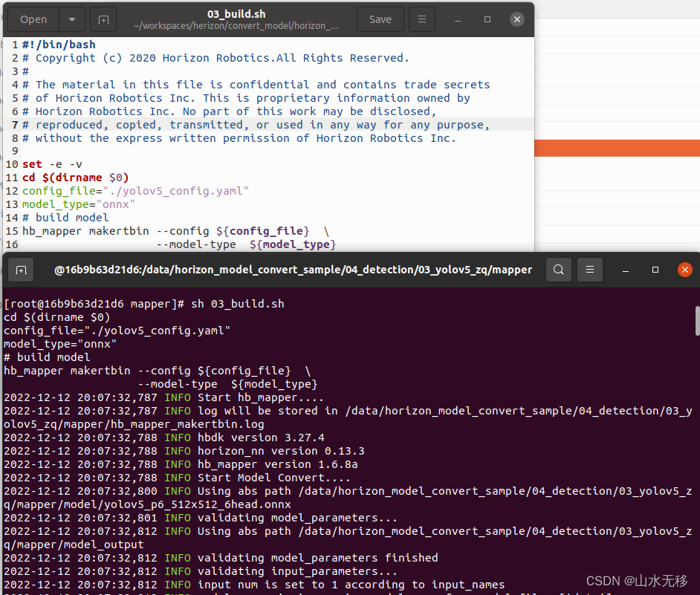
Task: Click 'validating input_parameters...' log line
Action: pyautogui.click(x=297, y=572)
